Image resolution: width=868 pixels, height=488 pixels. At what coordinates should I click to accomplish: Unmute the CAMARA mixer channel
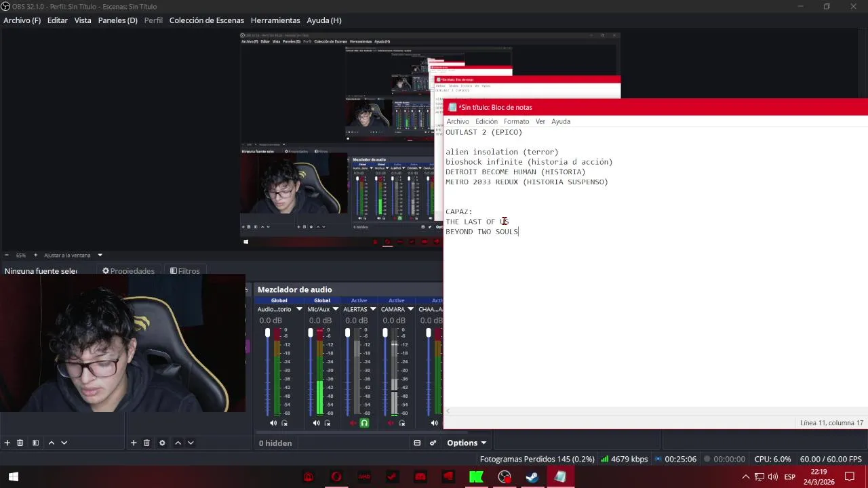[x=391, y=423]
